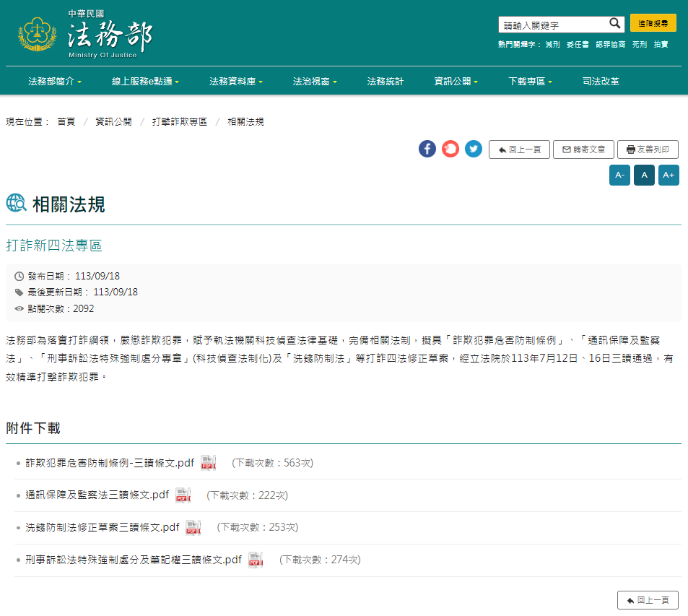Share page on Plurk
The image size is (688, 616).
(x=450, y=149)
